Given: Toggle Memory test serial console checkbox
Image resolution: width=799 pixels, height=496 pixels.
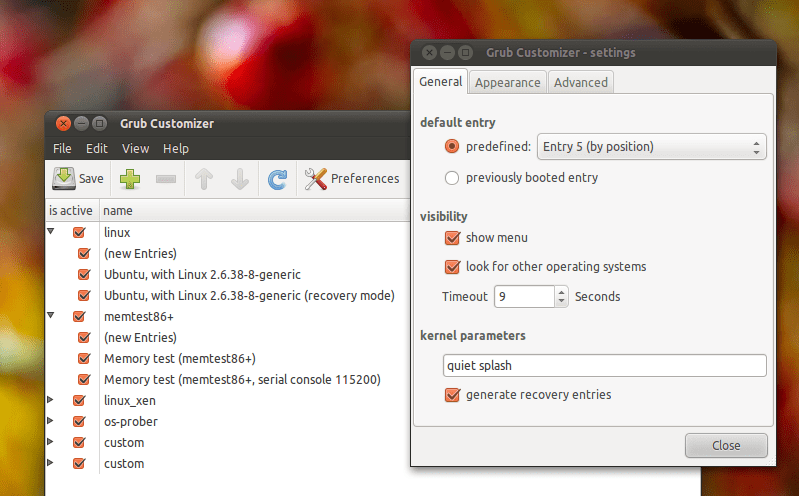Looking at the screenshot, I should 84,379.
